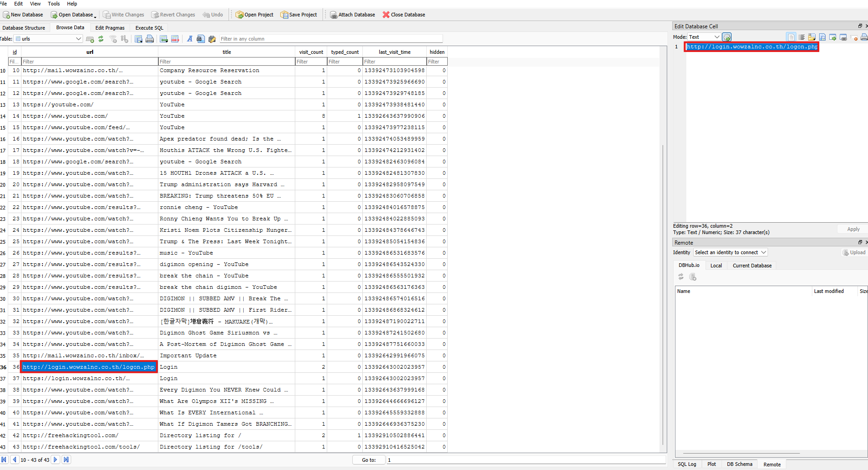Image resolution: width=868 pixels, height=470 pixels.
Task: Open the Mode dropdown in Edit Database Cell
Action: point(704,37)
